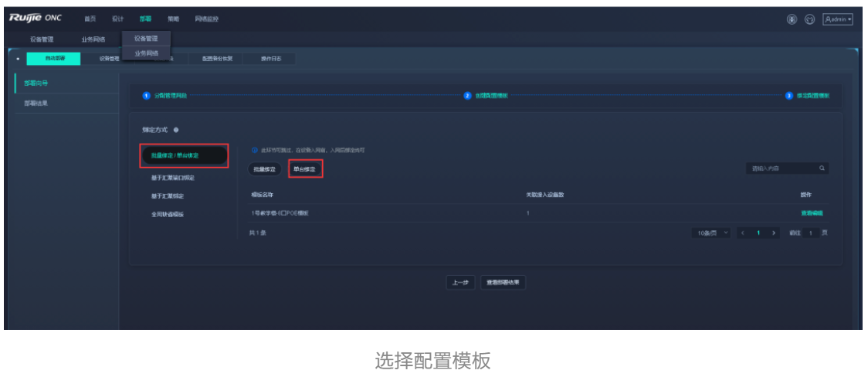Viewport: 868px width, 377px height.
Task: Click the search magnifier icon
Action: [822, 168]
